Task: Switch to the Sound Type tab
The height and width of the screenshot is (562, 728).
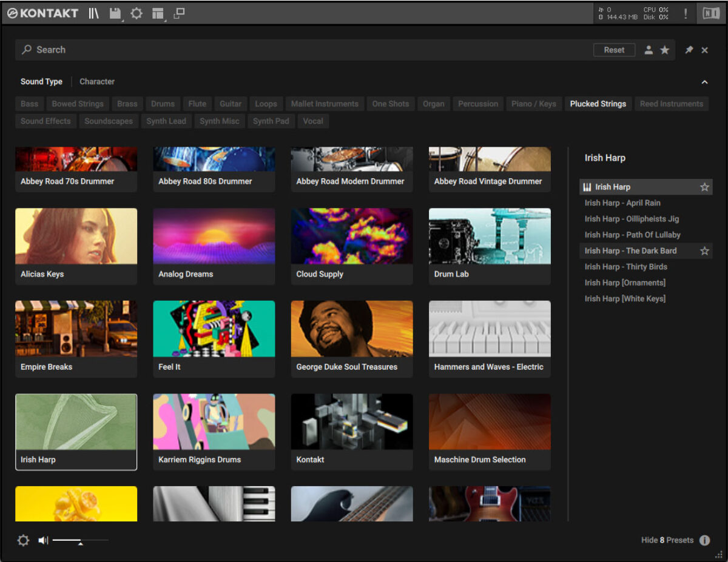Action: point(41,82)
